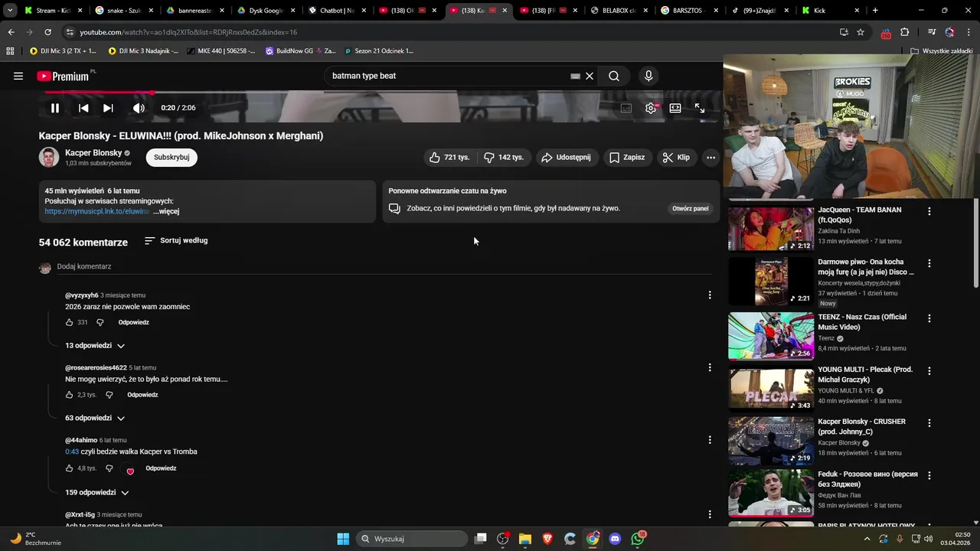Share the video via Udostępnij
The width and height of the screenshot is (980, 551).
[566, 157]
